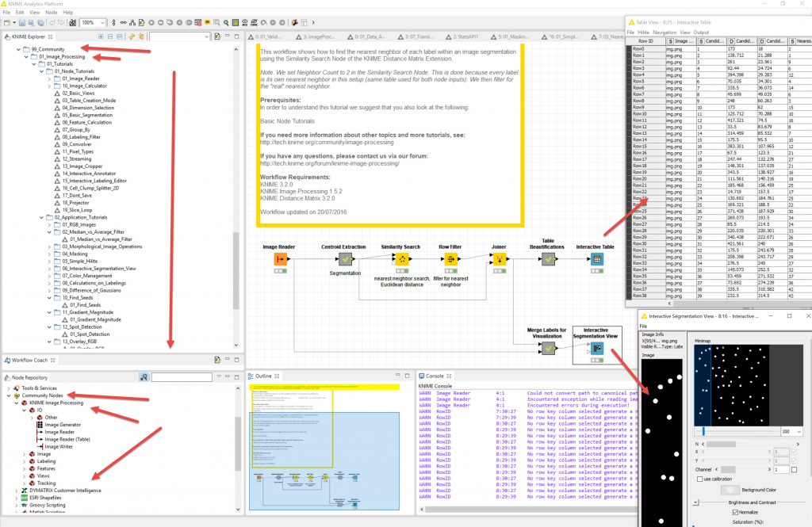Click the Similarity Search node icon

[x=400, y=259]
